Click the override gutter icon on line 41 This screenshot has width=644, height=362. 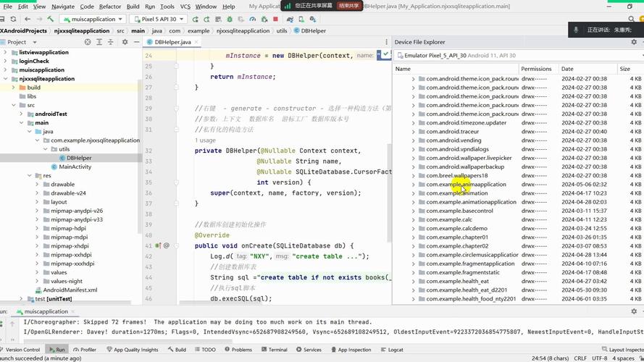click(x=158, y=245)
